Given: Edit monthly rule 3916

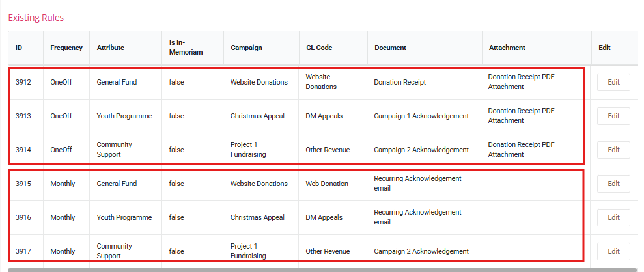Looking at the screenshot, I should (x=613, y=217).
